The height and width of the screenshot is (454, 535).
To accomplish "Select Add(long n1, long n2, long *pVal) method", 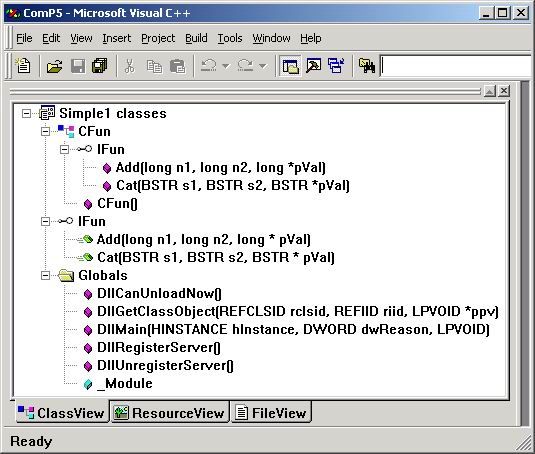I will point(220,167).
